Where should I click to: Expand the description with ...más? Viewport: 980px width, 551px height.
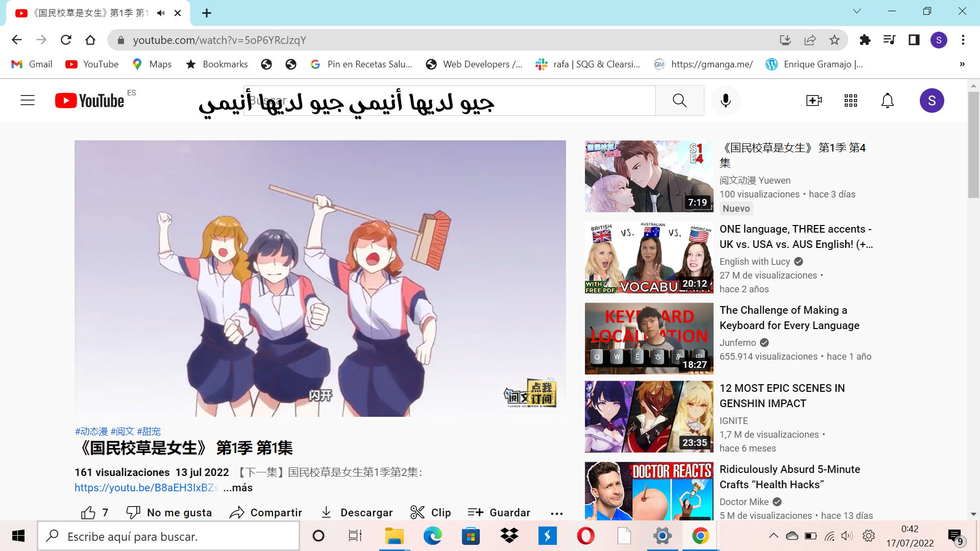(x=238, y=488)
